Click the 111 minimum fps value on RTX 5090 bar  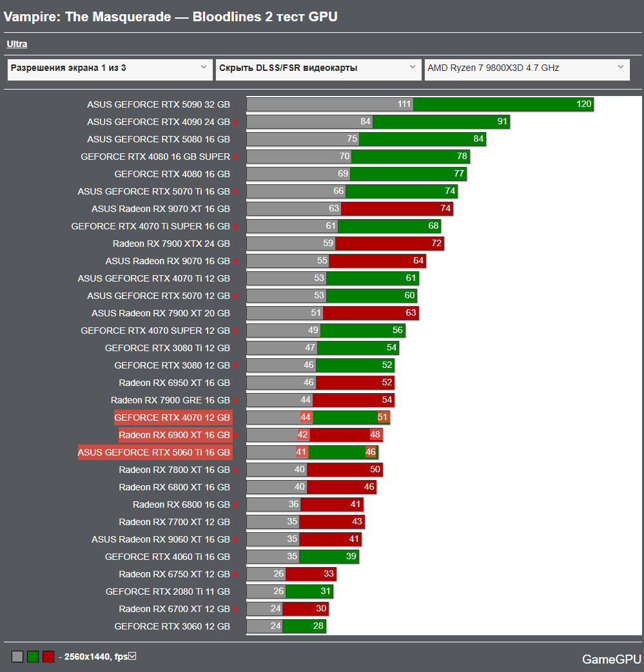(x=404, y=104)
